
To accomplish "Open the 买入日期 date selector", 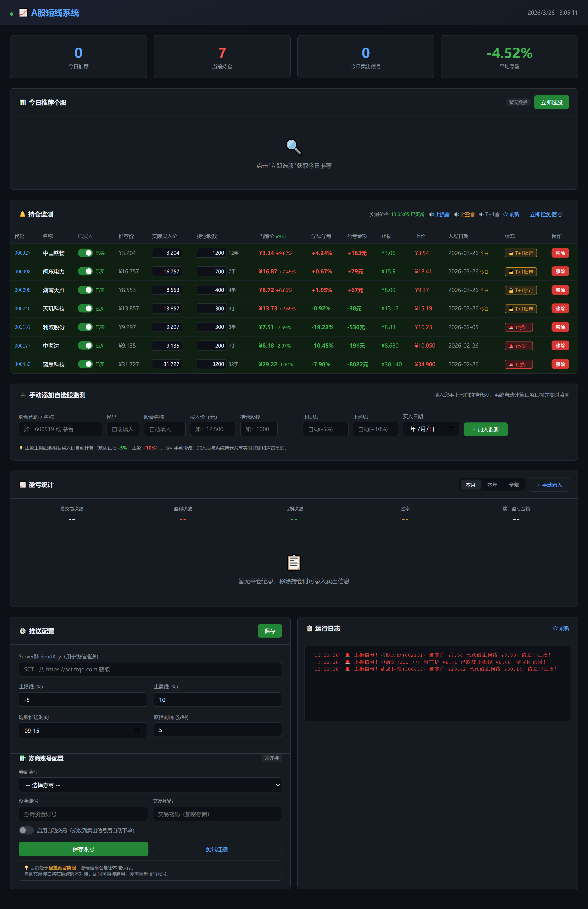I will [422, 429].
